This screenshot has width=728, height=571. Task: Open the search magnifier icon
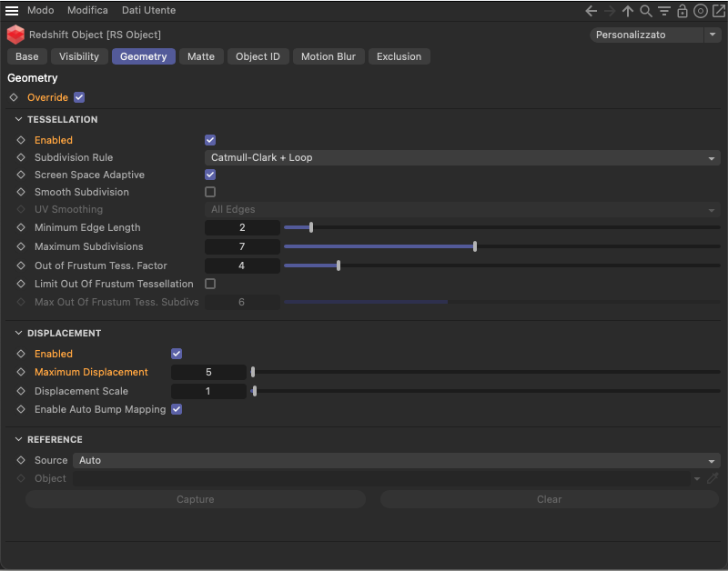[x=646, y=11]
